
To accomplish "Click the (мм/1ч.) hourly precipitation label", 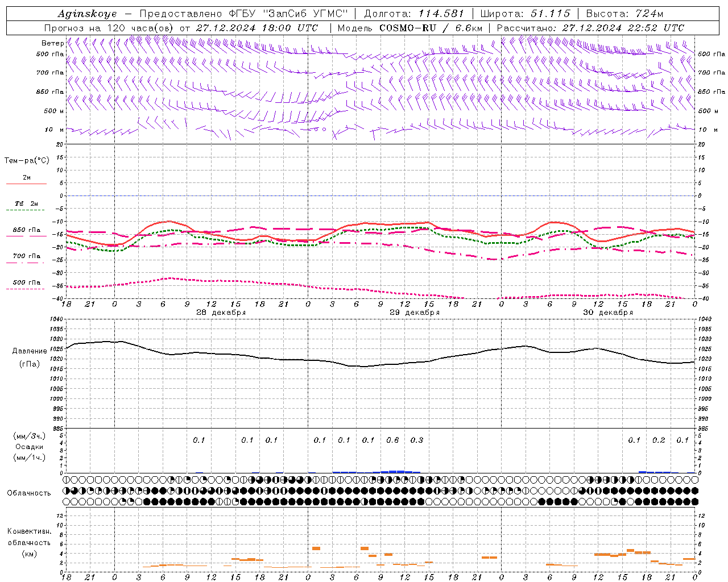I will point(29,458).
